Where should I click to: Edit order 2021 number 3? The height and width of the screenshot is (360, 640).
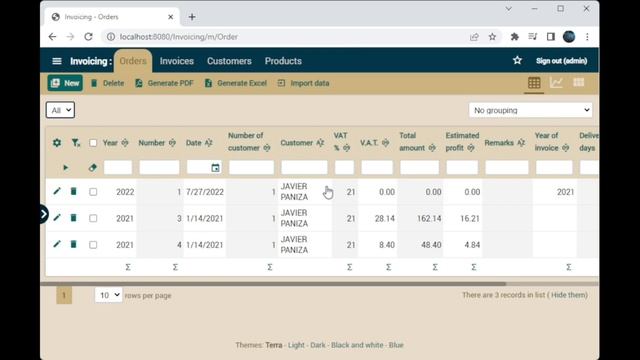[x=57, y=218]
